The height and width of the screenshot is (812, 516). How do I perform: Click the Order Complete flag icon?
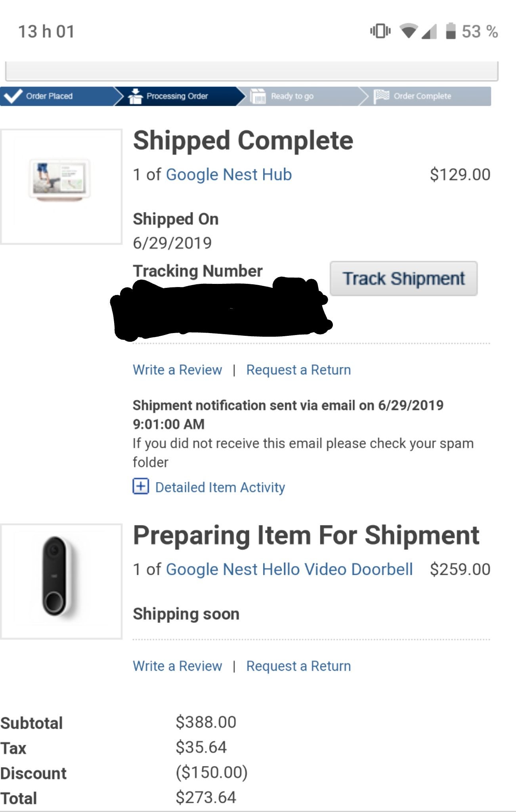tap(381, 96)
